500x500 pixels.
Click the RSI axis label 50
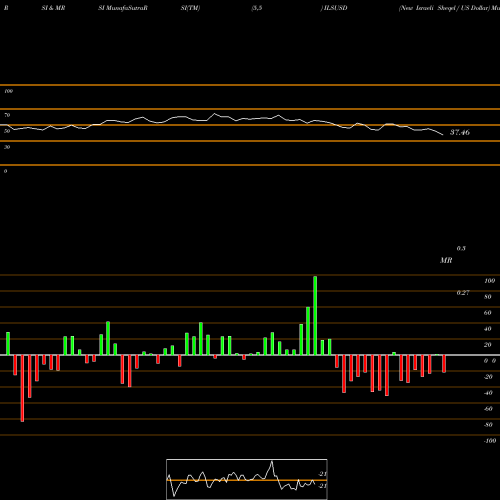click(x=7, y=131)
